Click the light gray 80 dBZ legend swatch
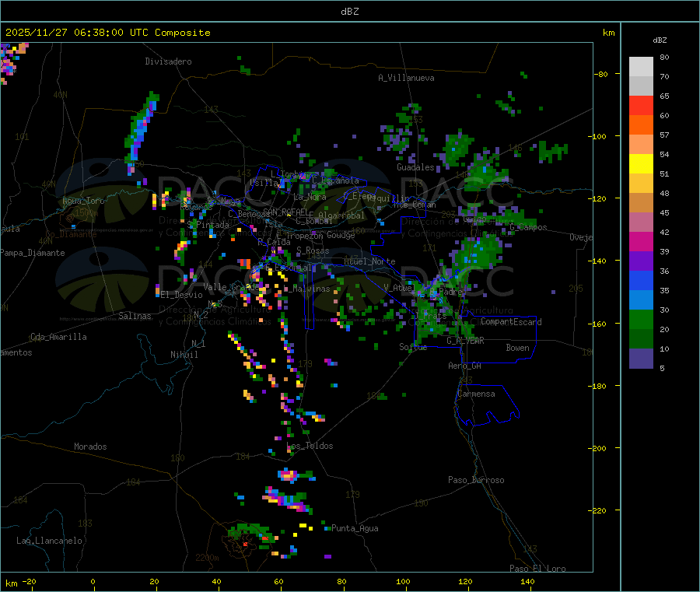The image size is (700, 592). [641, 67]
